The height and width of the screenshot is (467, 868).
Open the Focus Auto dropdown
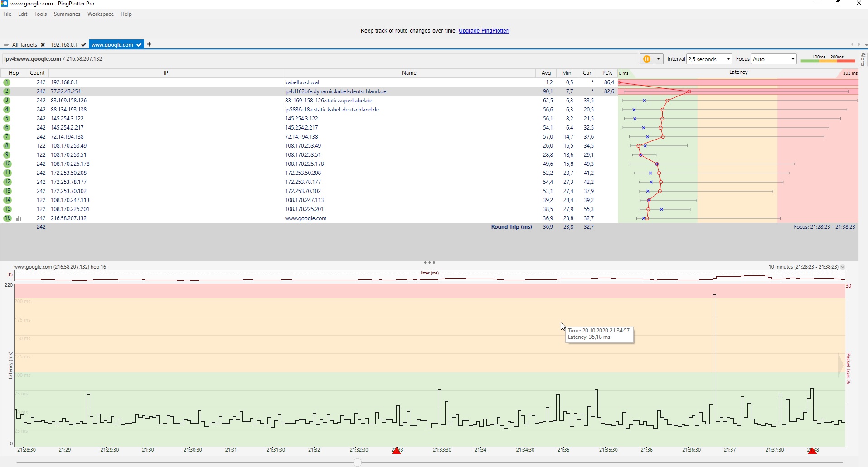774,59
